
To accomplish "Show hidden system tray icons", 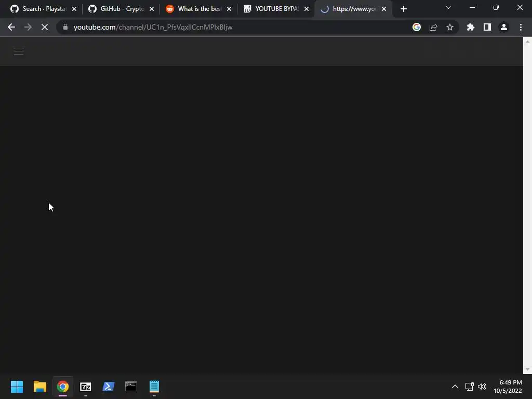I will pyautogui.click(x=455, y=387).
